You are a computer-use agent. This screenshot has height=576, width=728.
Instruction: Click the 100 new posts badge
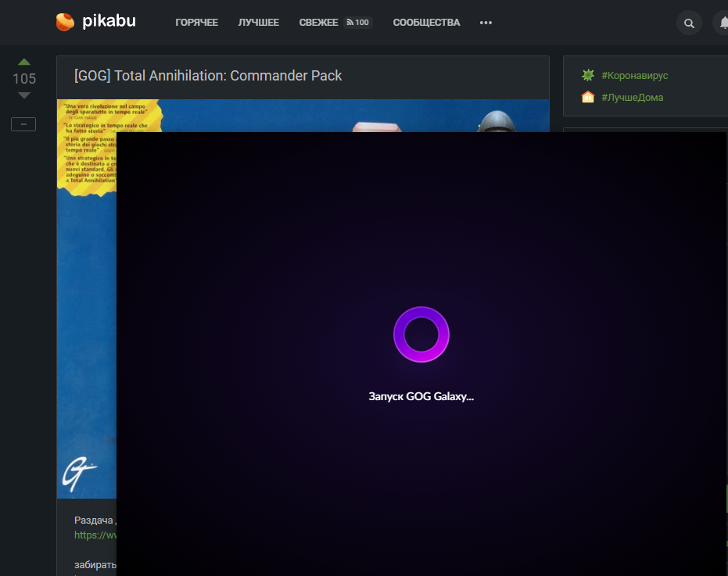click(358, 23)
